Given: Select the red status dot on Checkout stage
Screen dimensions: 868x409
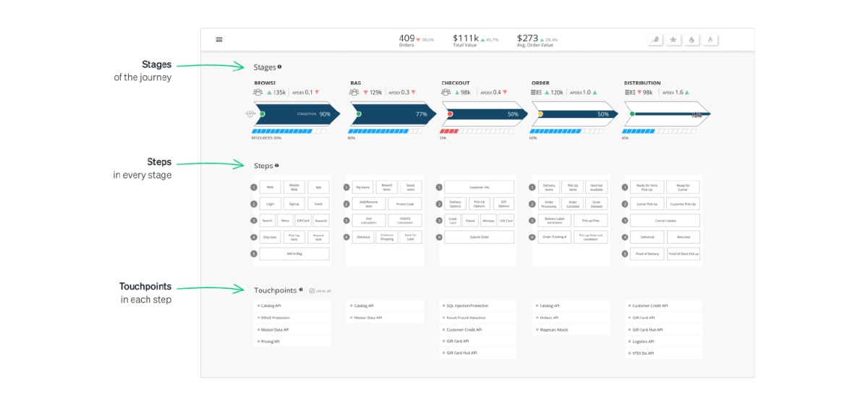Looking at the screenshot, I should click(450, 114).
